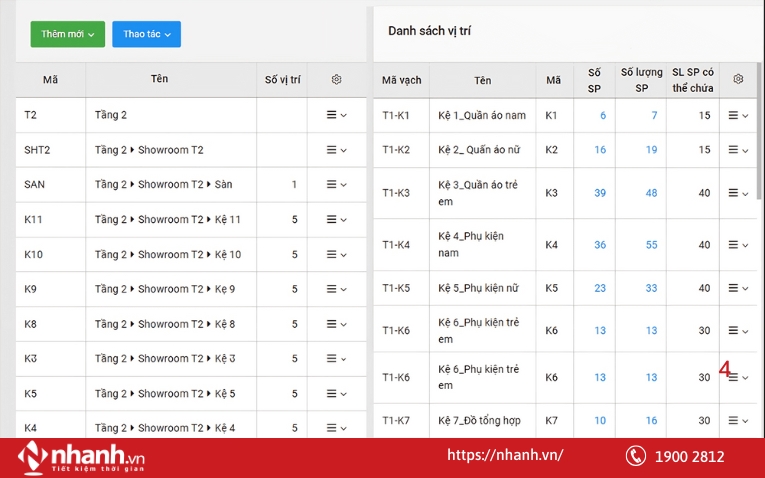Open row menu icon for SHT2 row
Image resolution: width=765 pixels, height=478 pixels.
point(336,150)
